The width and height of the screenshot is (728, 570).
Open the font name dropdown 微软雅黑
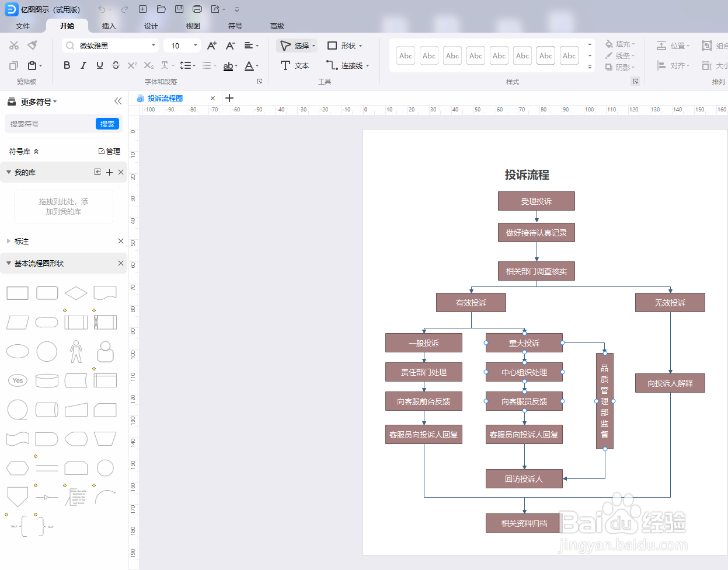point(154,46)
